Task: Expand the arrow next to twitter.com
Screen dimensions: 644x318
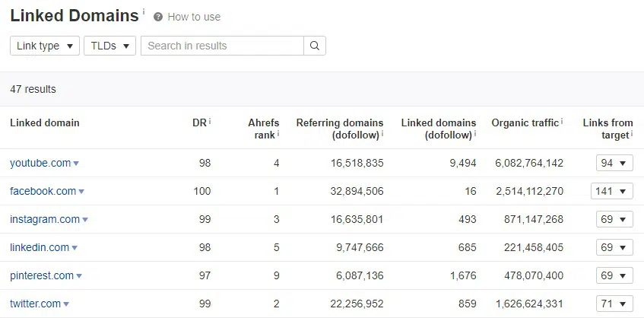Action: [x=66, y=304]
